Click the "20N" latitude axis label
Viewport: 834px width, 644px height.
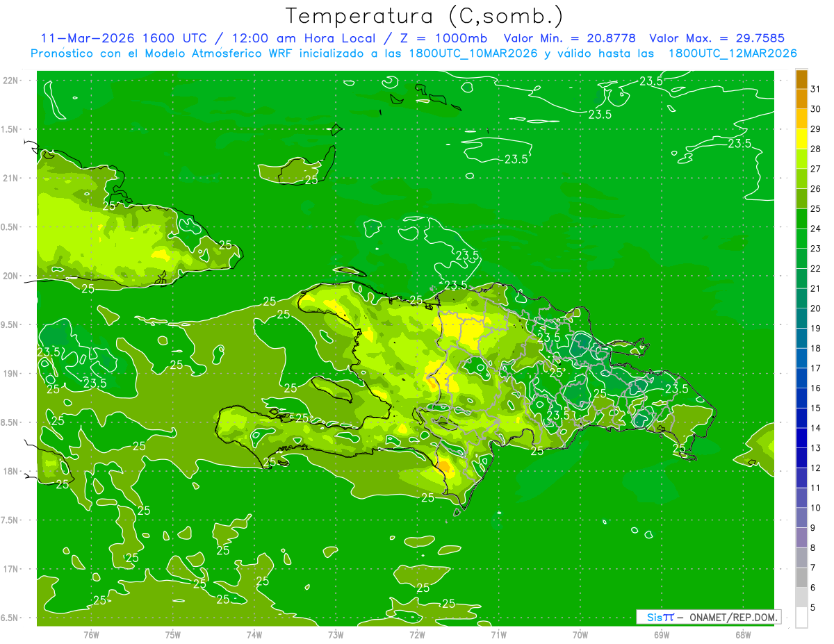(x=10, y=276)
